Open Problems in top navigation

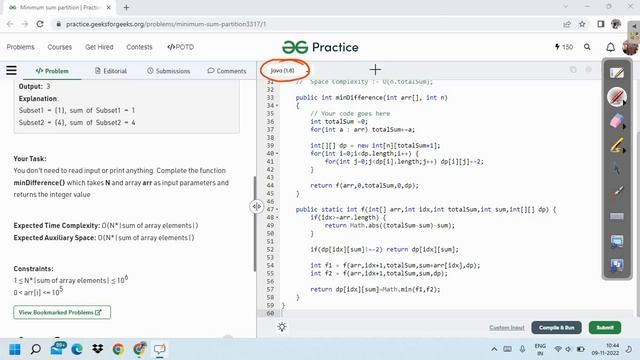click(20, 47)
